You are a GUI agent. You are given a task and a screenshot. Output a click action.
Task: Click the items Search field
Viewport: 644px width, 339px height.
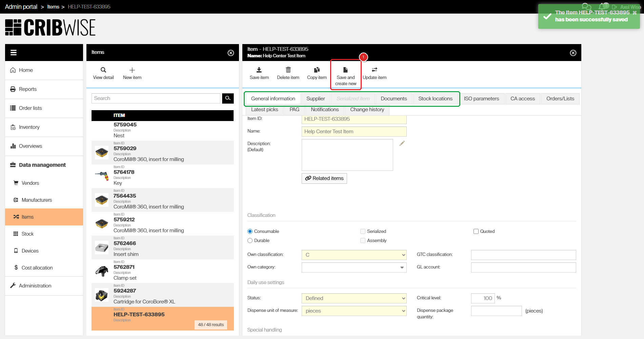point(156,98)
